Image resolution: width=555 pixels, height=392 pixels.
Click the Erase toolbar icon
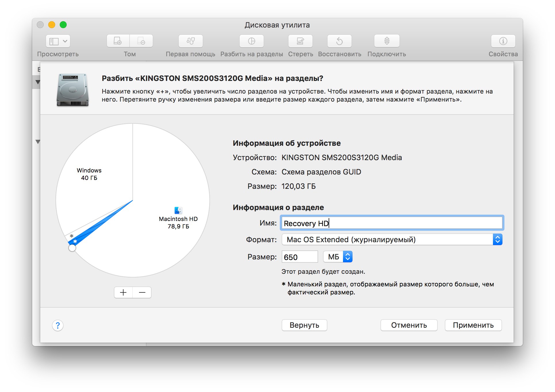(300, 41)
